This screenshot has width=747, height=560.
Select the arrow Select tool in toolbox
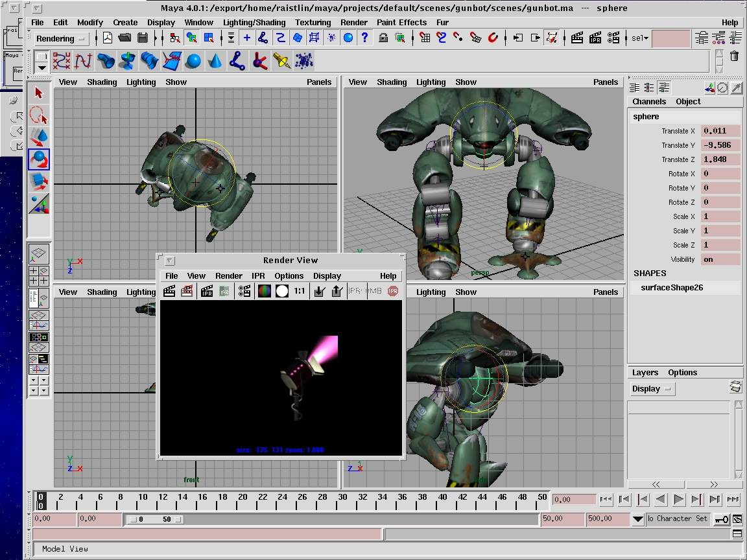click(x=39, y=93)
